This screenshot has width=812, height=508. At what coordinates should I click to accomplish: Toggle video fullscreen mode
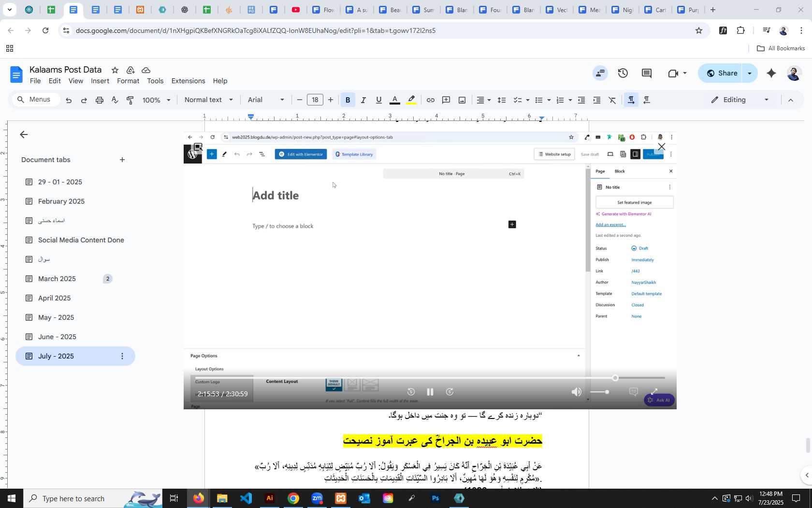(x=654, y=391)
